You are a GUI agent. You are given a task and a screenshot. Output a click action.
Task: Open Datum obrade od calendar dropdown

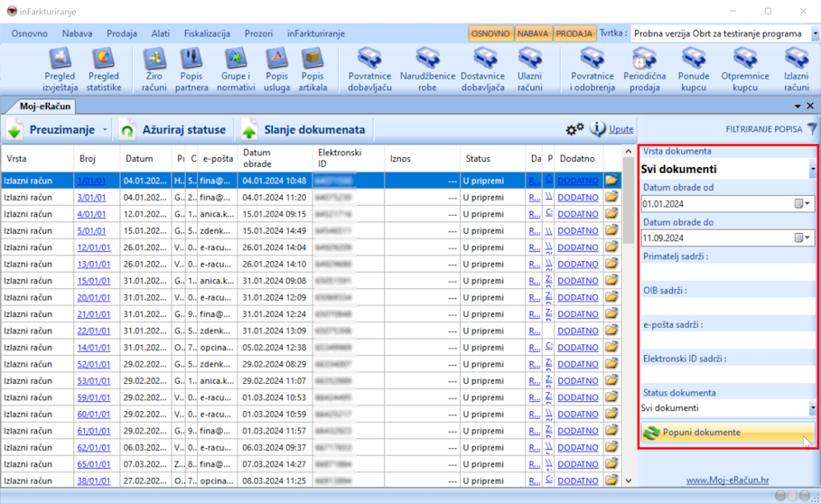pyautogui.click(x=802, y=203)
